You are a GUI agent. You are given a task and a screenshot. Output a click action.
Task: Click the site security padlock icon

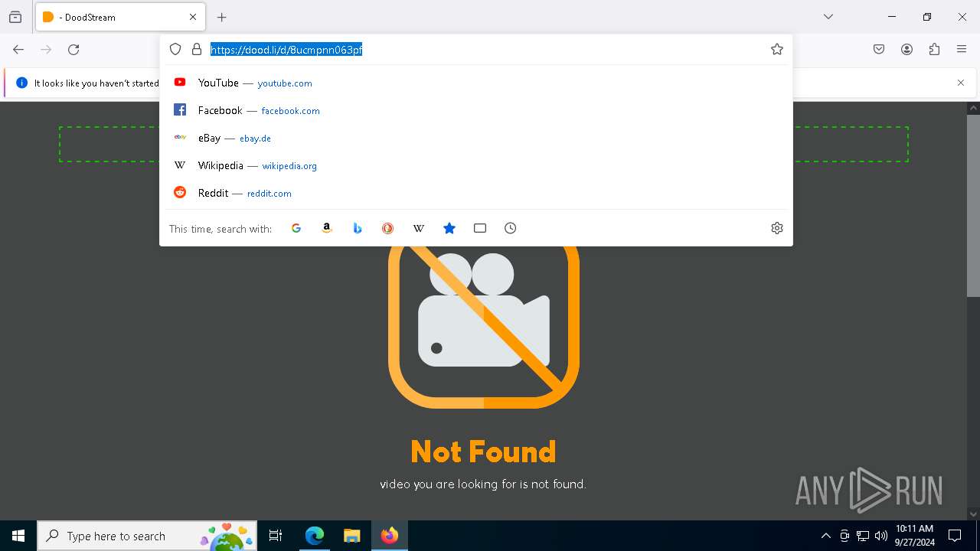(197, 49)
